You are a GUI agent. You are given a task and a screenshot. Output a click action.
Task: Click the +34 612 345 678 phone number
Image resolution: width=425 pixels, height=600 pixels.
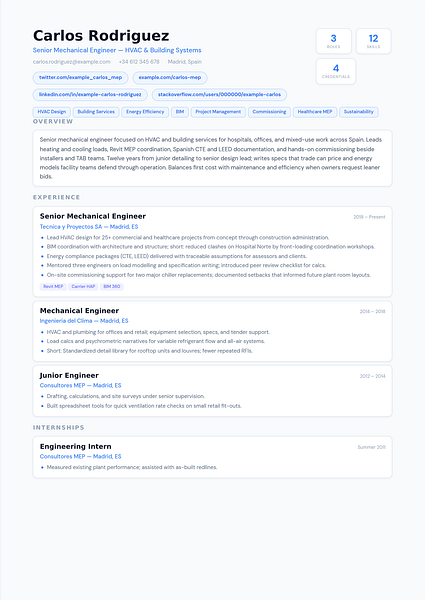(139, 62)
